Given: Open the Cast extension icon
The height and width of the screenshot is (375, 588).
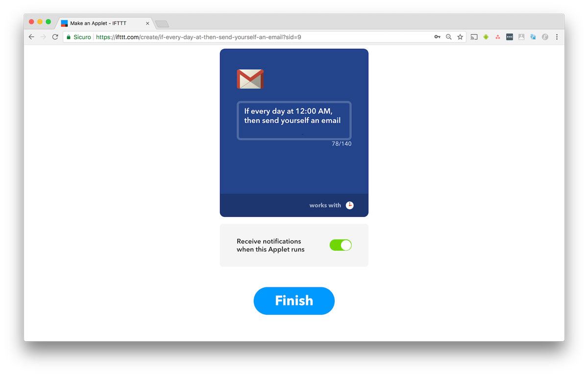Looking at the screenshot, I should 474,37.
